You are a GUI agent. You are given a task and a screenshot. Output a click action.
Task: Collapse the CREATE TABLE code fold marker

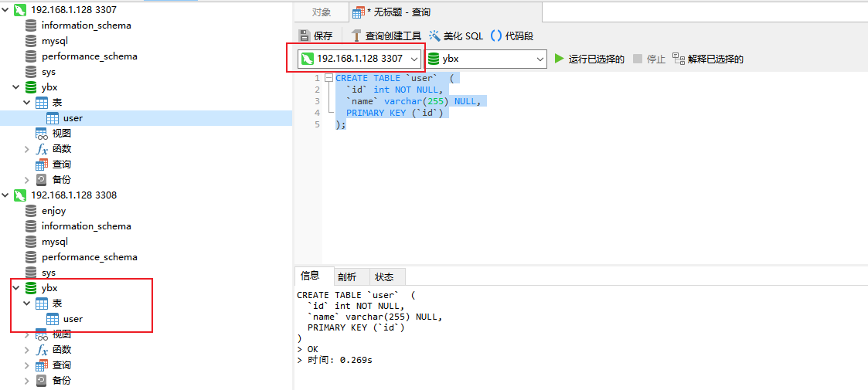pyautogui.click(x=328, y=78)
